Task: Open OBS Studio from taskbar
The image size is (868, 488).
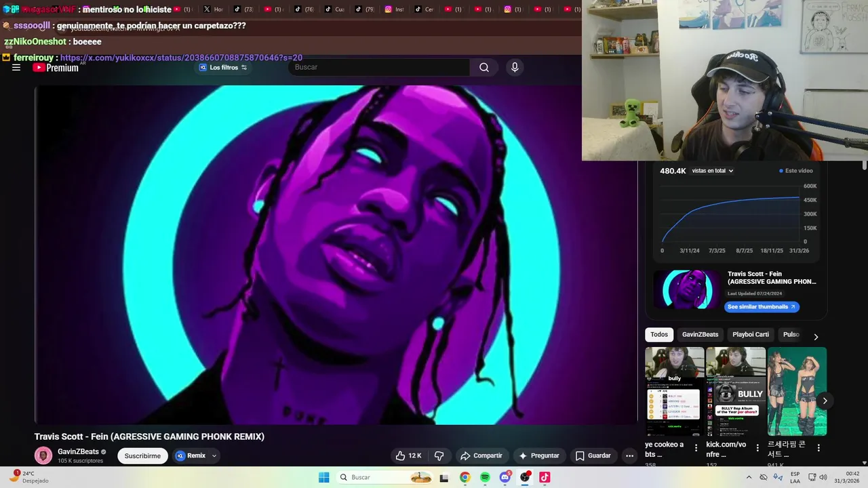Action: tap(525, 477)
